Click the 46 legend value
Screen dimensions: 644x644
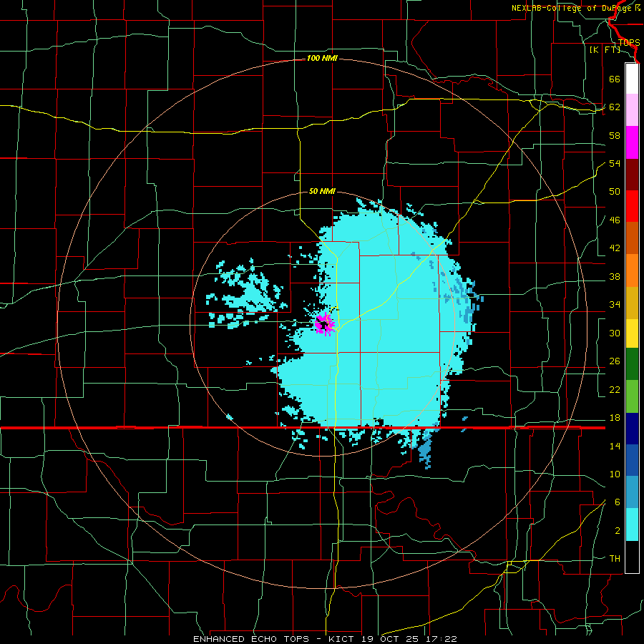coord(615,220)
